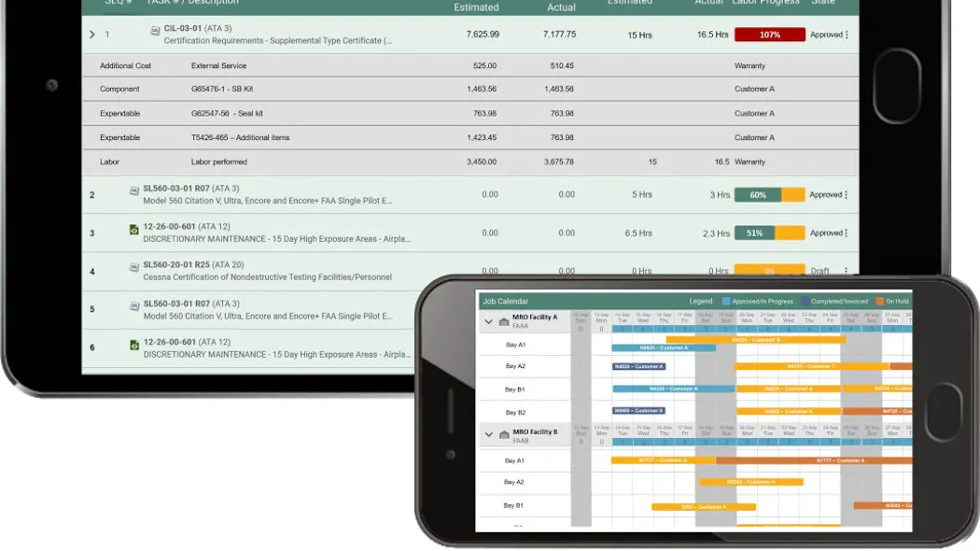This screenshot has height=551, width=980.
Task: Select the Labor performed line
Action: pos(218,162)
